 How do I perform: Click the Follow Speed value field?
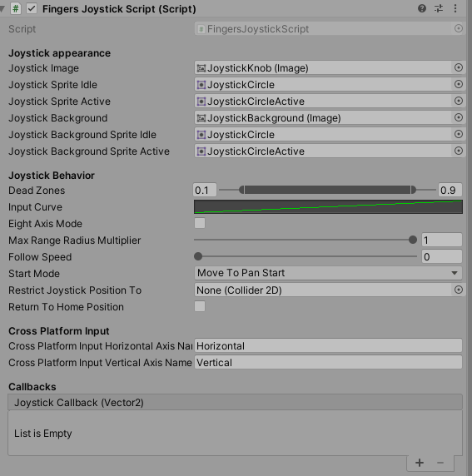click(442, 256)
